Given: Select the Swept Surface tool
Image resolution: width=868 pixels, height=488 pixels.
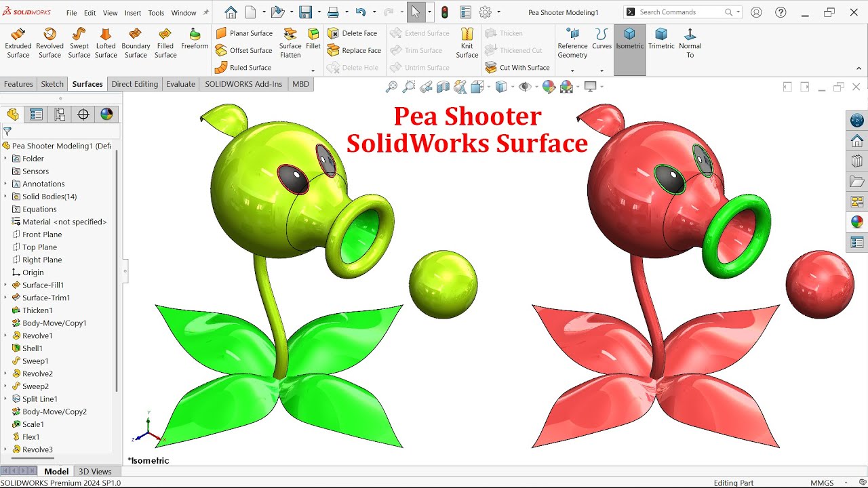Looking at the screenshot, I should 79,43.
